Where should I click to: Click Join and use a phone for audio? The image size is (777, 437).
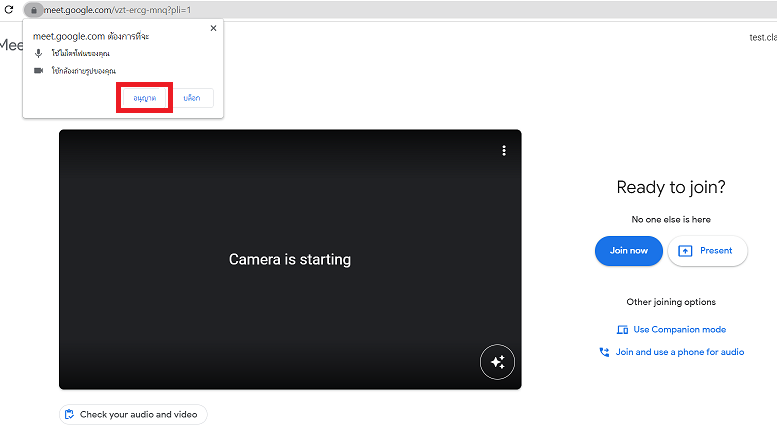[671, 352]
